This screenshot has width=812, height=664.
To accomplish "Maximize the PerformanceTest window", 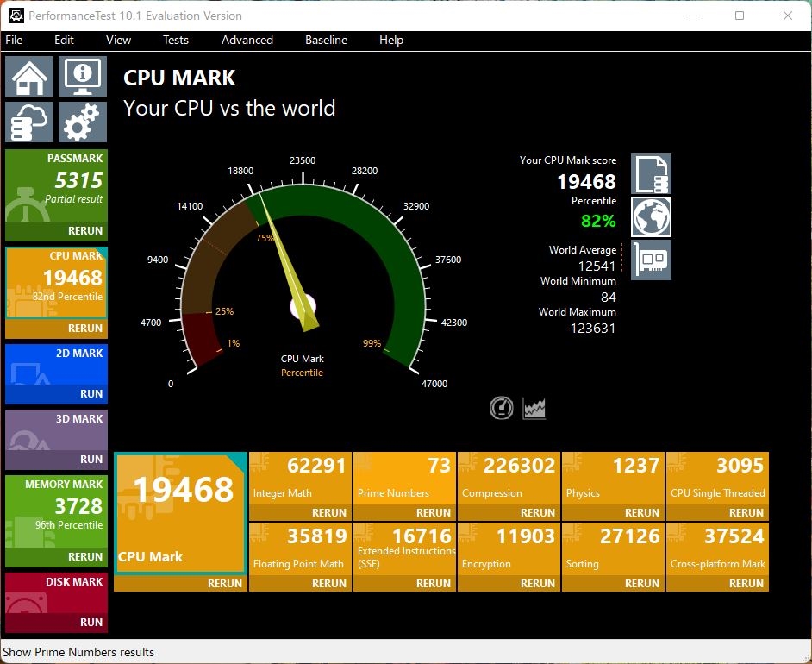I will 740,16.
